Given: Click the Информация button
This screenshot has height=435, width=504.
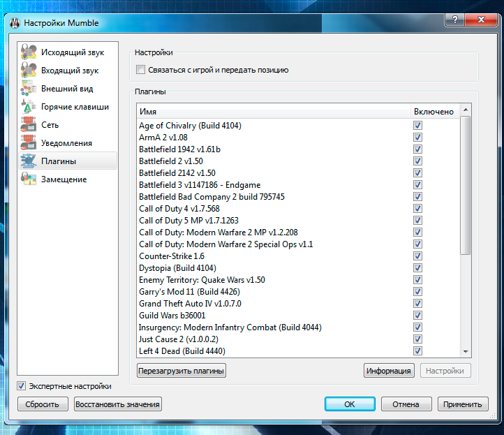Looking at the screenshot, I should 389,371.
